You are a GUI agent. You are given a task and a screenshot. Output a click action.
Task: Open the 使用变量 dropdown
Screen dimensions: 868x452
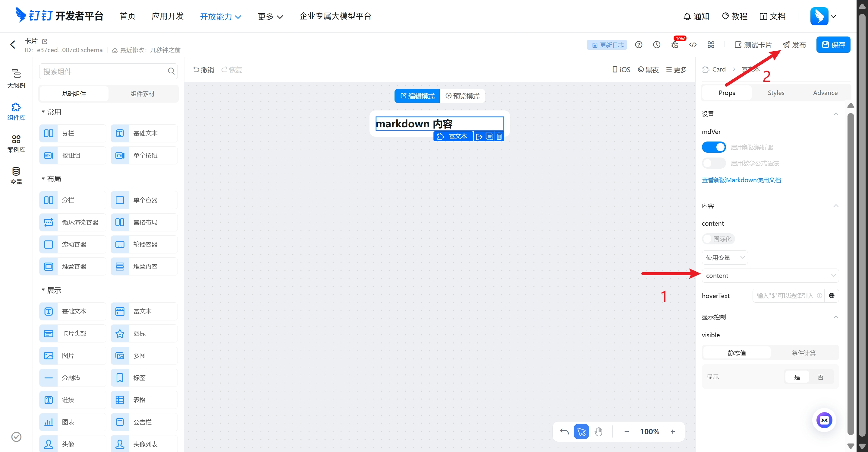pos(725,258)
